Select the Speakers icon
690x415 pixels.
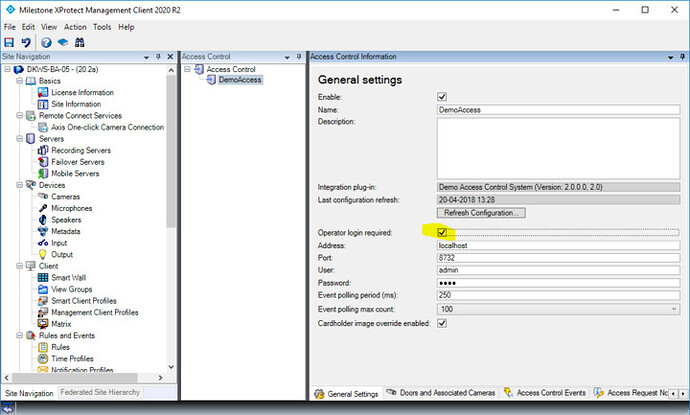click(43, 220)
